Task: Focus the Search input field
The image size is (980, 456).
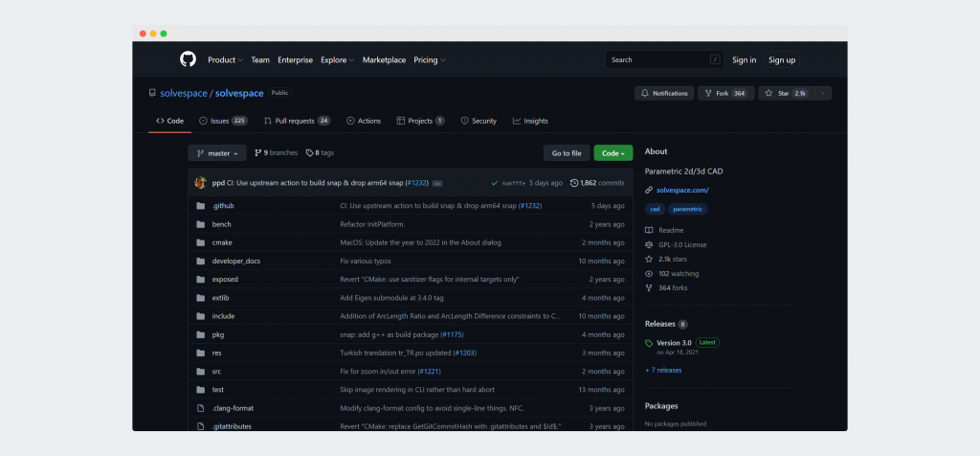Action: tap(664, 59)
